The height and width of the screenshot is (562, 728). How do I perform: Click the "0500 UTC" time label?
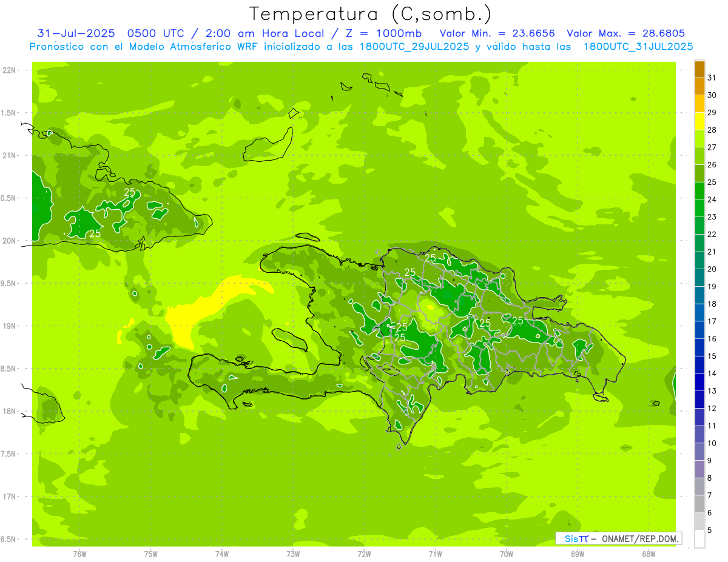[157, 33]
